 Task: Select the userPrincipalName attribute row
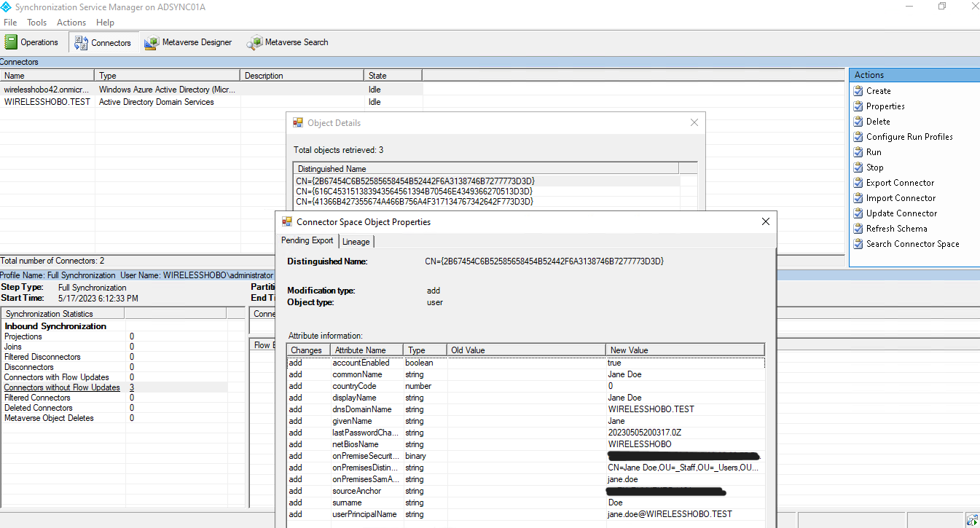tap(364, 514)
